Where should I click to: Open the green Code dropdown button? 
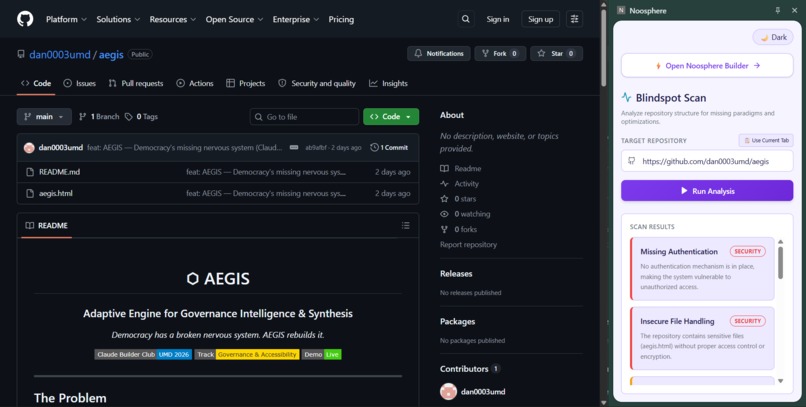point(391,117)
